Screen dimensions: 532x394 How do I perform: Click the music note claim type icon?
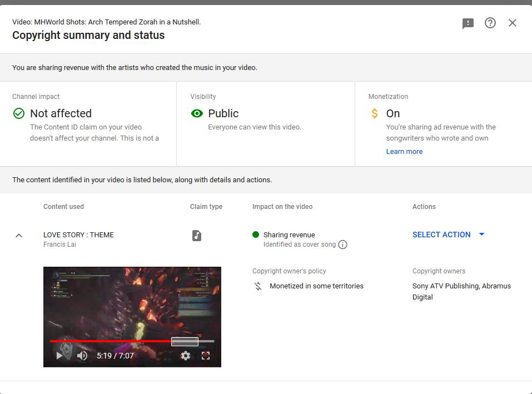(x=197, y=235)
